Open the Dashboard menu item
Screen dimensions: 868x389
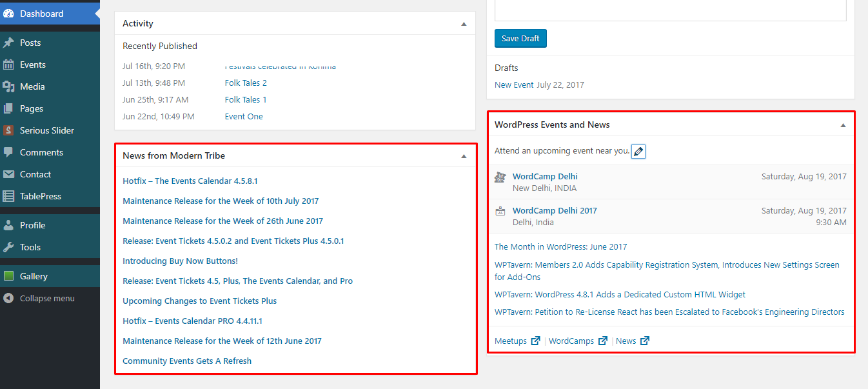tap(50, 14)
